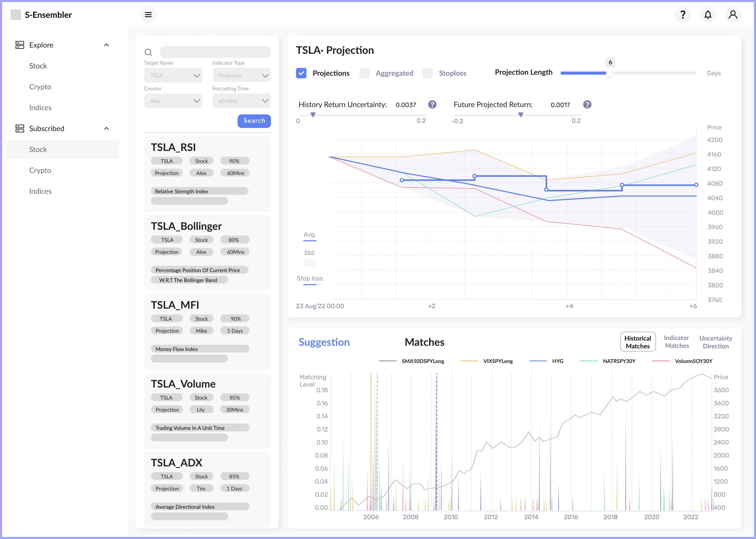Open Indices under Explore

click(40, 108)
